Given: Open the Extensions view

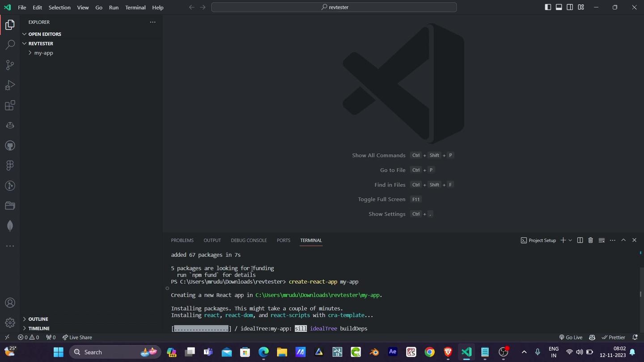Looking at the screenshot, I should coord(10,105).
